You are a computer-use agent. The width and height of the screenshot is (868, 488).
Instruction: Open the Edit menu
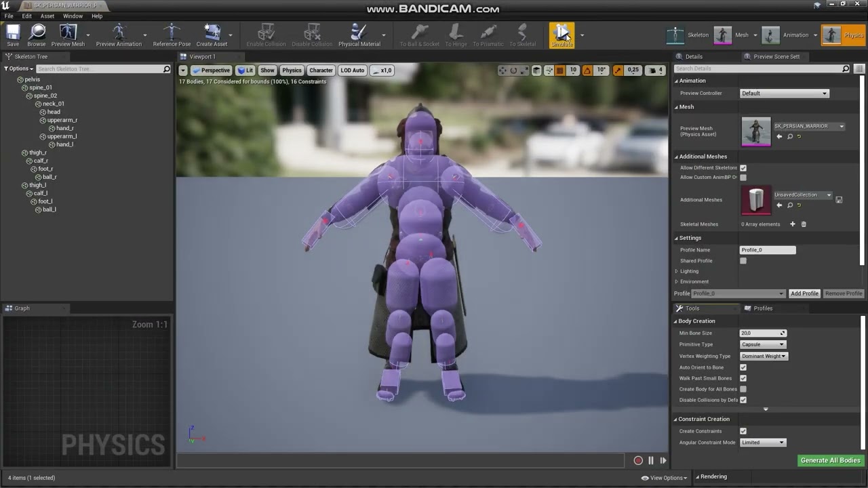(26, 16)
